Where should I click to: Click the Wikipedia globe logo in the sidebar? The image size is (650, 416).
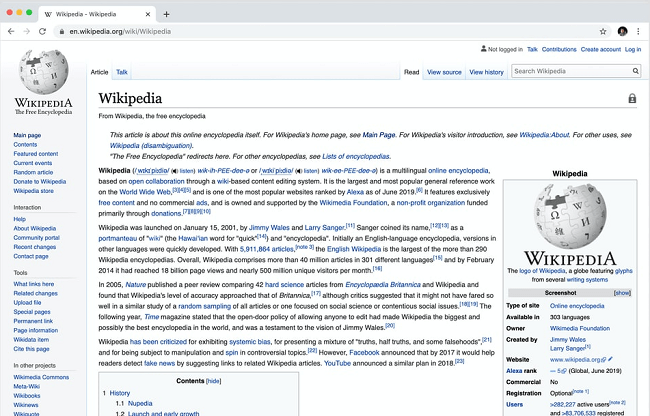click(x=44, y=73)
